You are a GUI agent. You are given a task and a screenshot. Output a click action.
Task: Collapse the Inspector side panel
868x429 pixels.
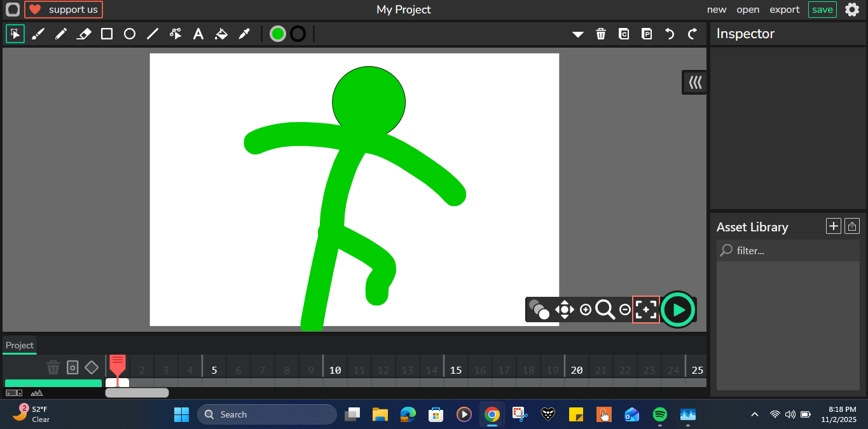694,83
